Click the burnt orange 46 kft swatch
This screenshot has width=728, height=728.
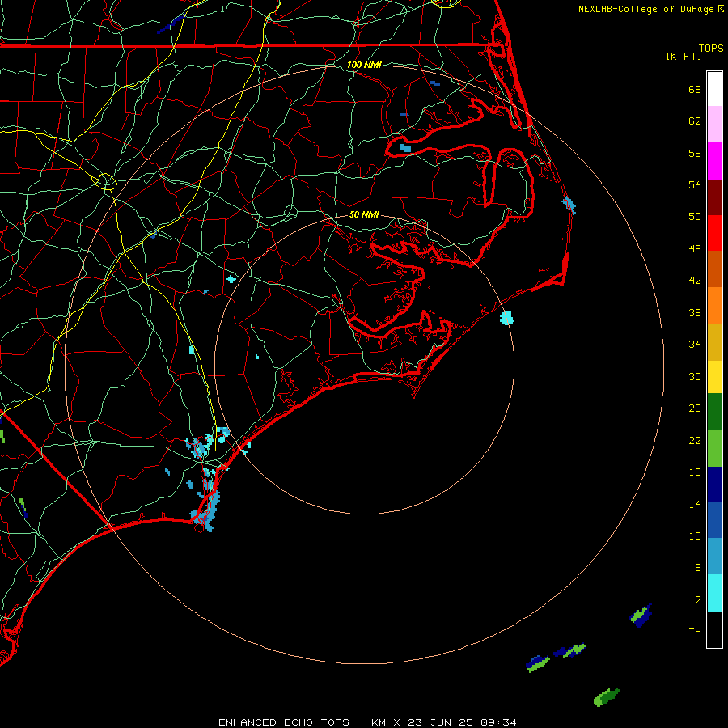click(714, 269)
